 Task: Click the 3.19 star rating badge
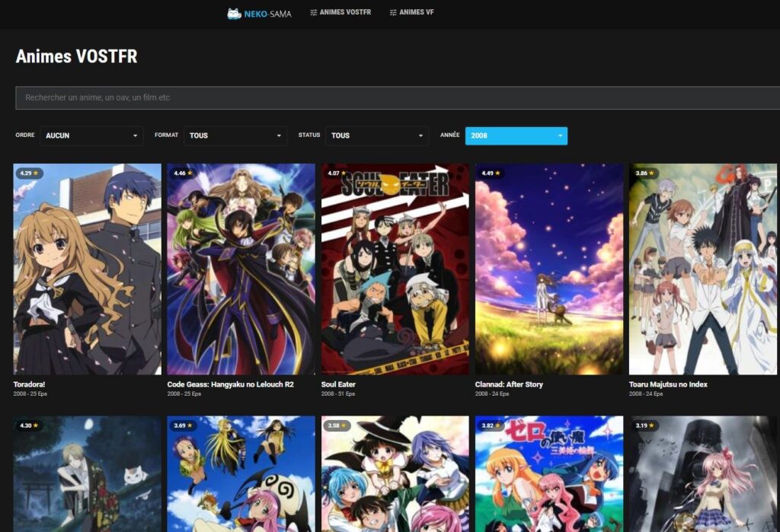tap(644, 425)
